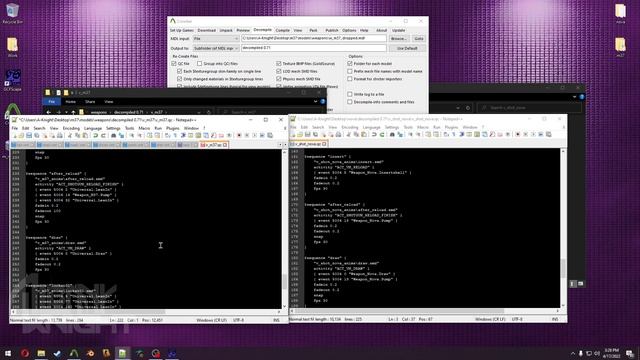Expand ribbon chevron in v_m37 Explorer window
This screenshot has height=360, width=640.
[316, 101]
